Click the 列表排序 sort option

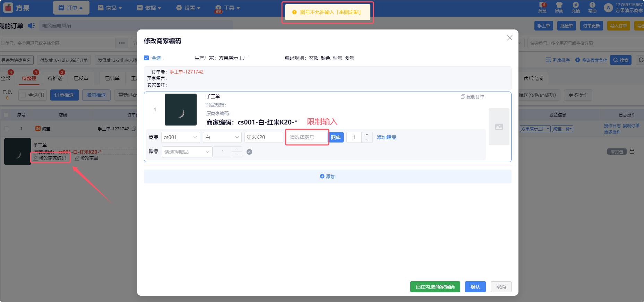[558, 60]
